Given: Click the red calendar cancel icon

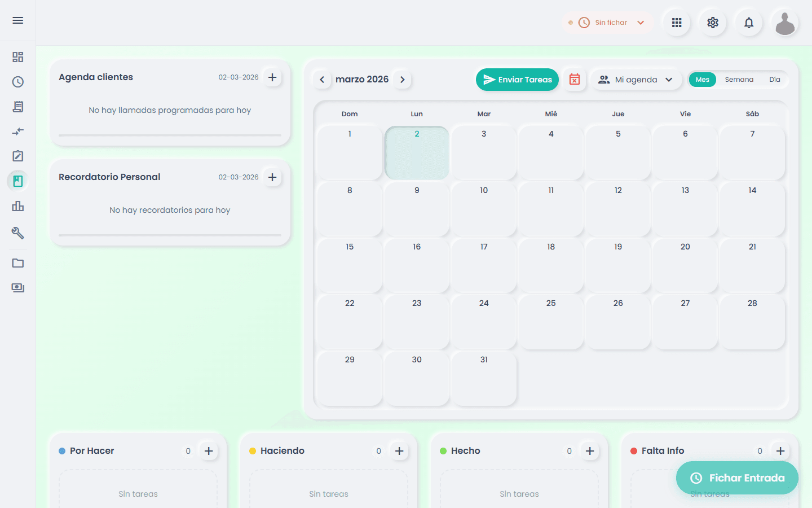Looking at the screenshot, I should click(575, 80).
